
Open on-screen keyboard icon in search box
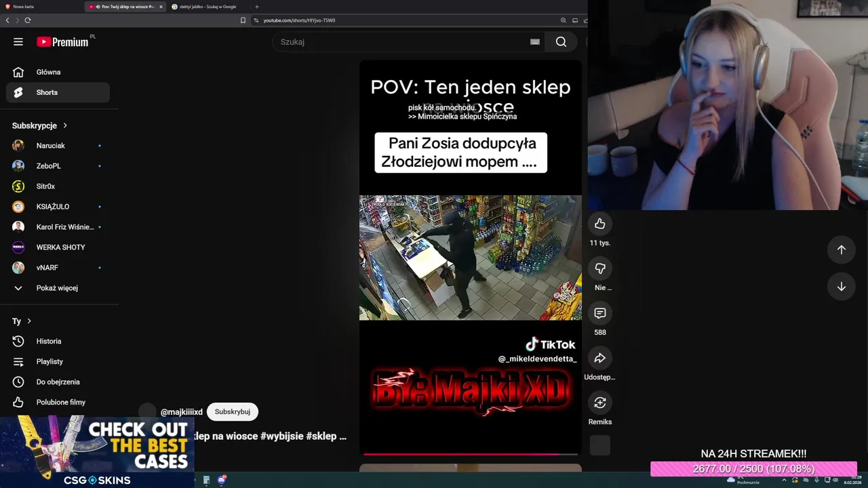(x=535, y=41)
